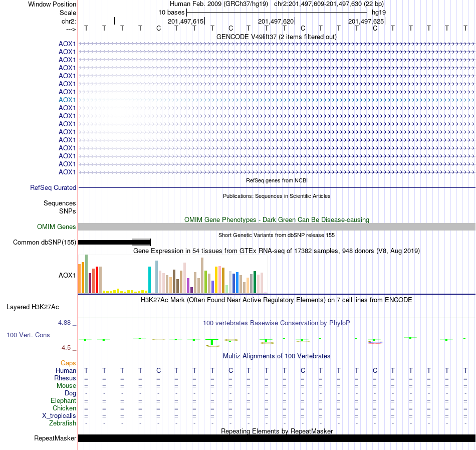Click the Sequences SNPs track label
476x450 pixels.
point(60,207)
